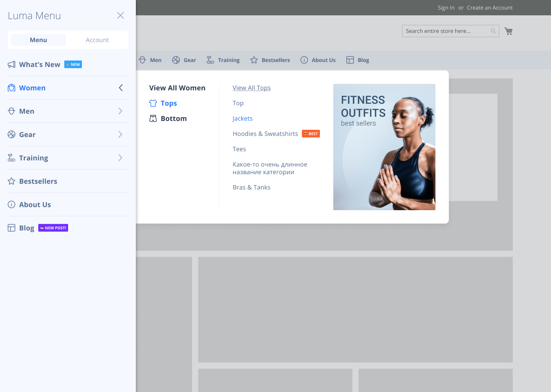Viewport: 551px width, 392px height.
Task: Open Gear in the top navigation
Action: click(x=190, y=60)
